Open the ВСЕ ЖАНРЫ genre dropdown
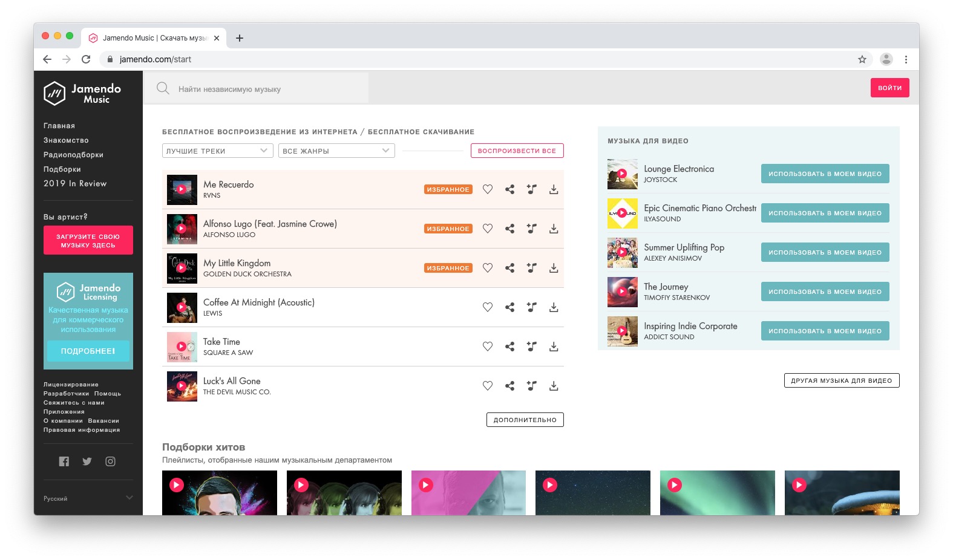This screenshot has height=560, width=953. click(x=336, y=151)
